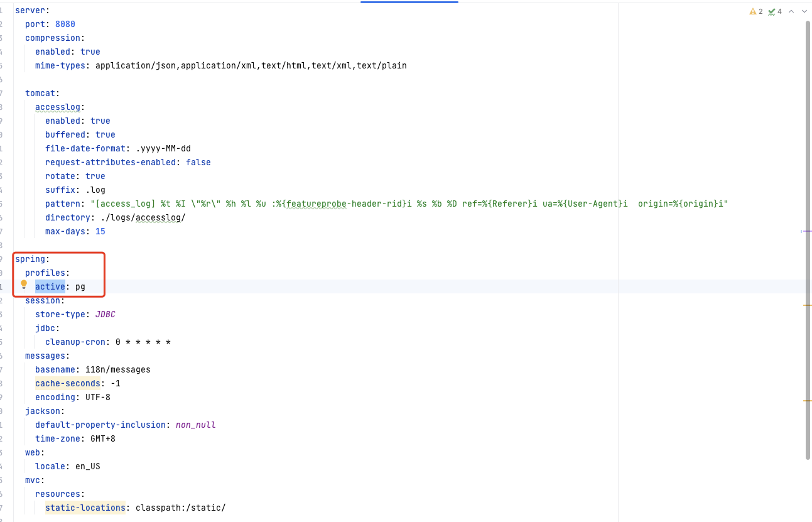Click the orange stripe marker beside session line
This screenshot has height=522, width=812.
click(x=807, y=305)
